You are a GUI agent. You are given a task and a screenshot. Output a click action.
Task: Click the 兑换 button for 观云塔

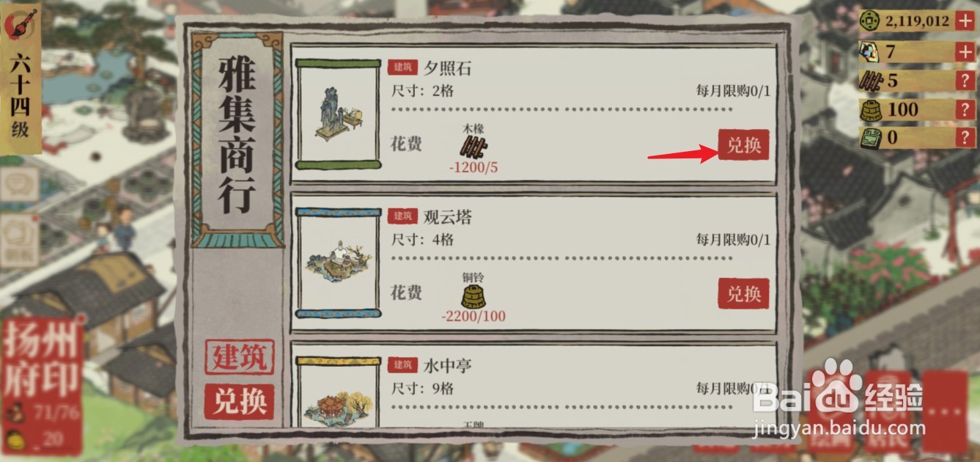point(743,294)
